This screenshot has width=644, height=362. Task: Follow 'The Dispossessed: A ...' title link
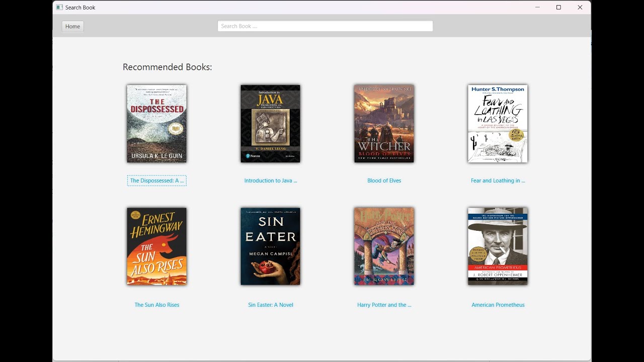(x=157, y=180)
